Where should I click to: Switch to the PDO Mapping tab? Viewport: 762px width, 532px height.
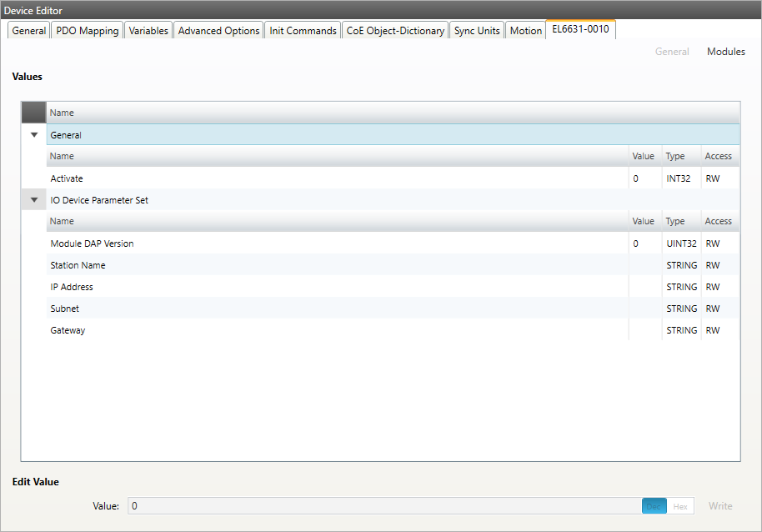pyautogui.click(x=88, y=31)
